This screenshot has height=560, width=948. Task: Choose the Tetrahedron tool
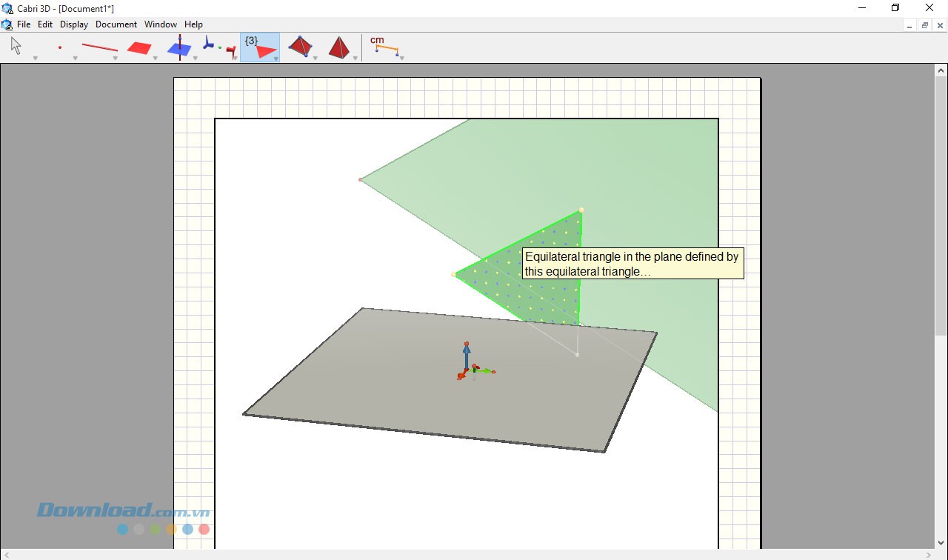point(300,46)
